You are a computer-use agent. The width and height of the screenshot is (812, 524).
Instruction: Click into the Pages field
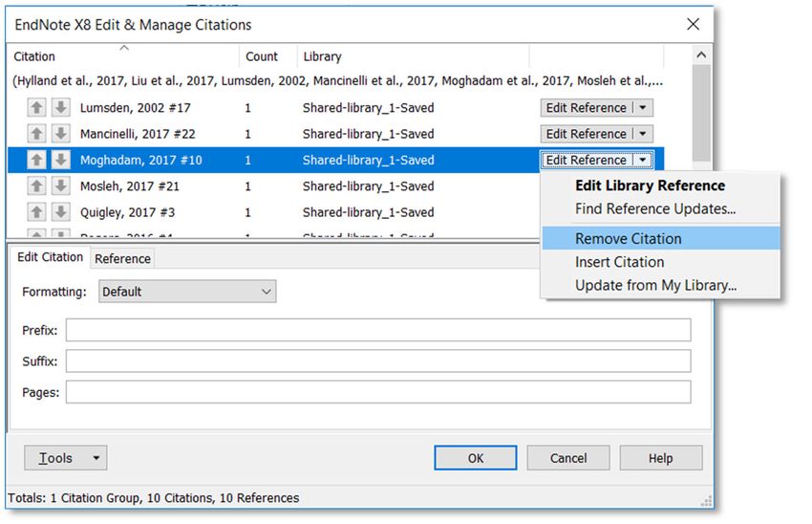378,392
